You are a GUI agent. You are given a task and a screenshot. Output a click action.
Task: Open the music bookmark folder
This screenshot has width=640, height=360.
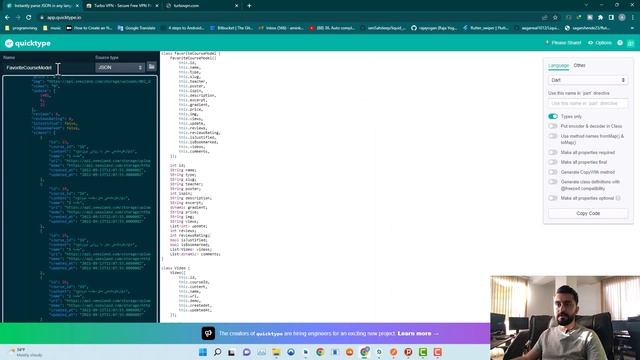tap(52, 28)
